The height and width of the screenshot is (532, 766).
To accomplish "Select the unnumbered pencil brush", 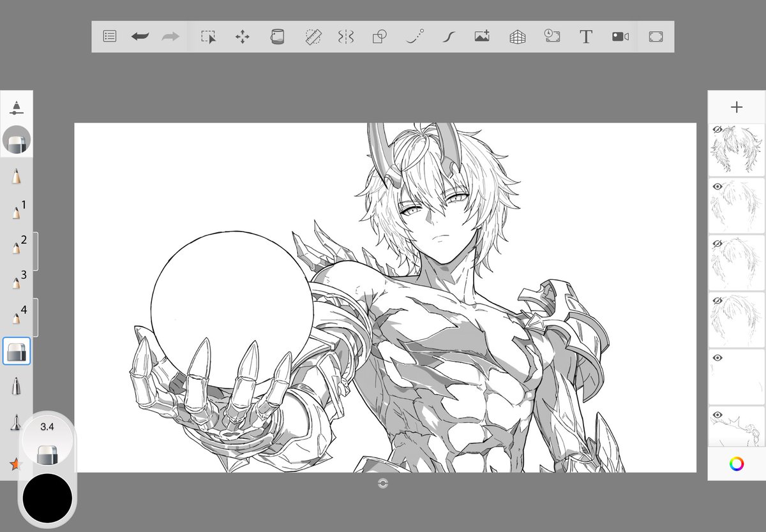I will (17, 175).
